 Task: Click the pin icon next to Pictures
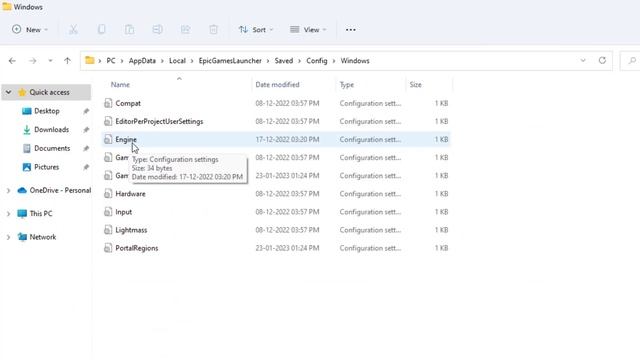pos(86,167)
